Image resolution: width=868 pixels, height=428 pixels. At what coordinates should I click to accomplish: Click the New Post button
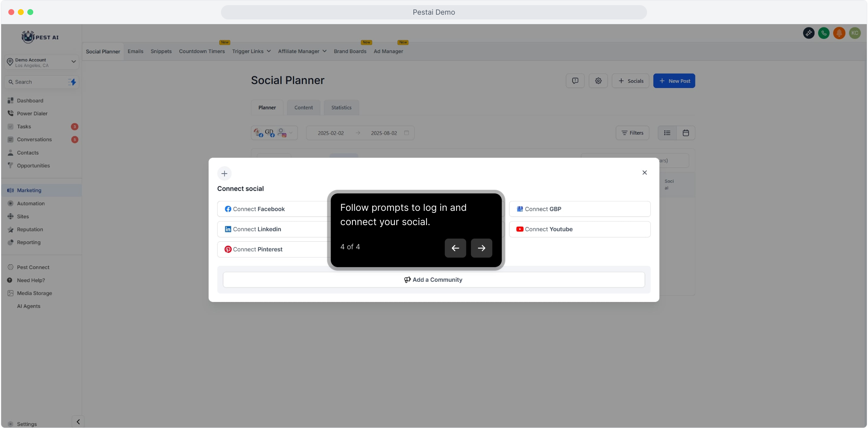[x=674, y=81]
